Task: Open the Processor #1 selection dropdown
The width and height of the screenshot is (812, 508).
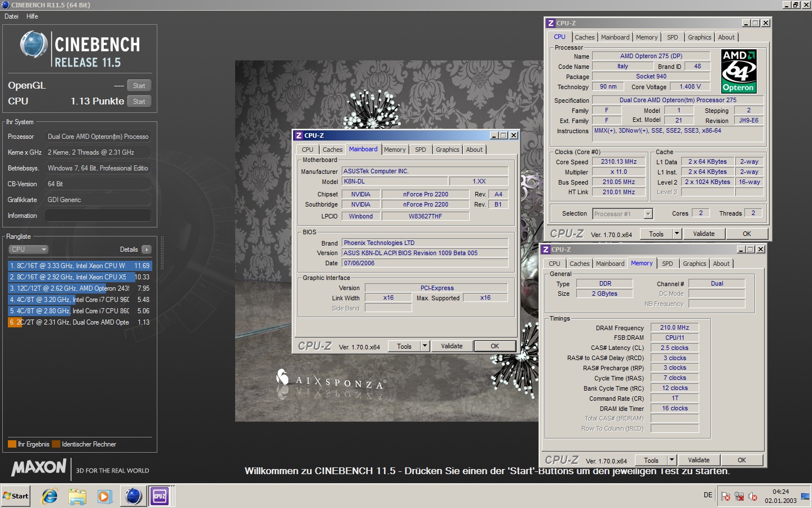Action: point(623,214)
